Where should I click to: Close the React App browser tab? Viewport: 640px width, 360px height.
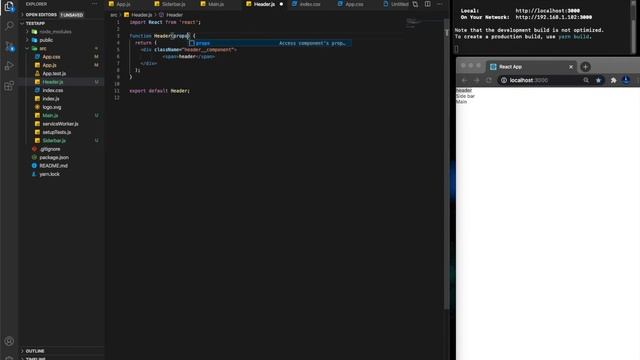pyautogui.click(x=571, y=67)
